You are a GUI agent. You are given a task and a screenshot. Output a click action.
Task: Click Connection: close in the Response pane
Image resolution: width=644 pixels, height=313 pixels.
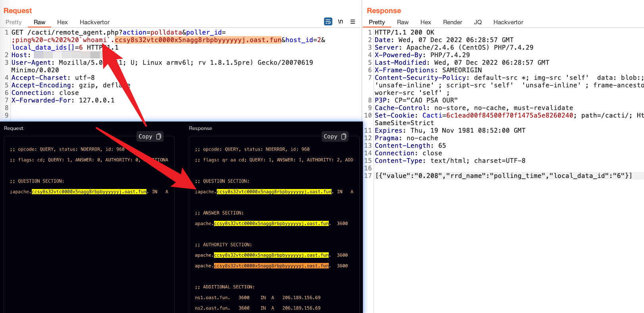tap(408, 153)
